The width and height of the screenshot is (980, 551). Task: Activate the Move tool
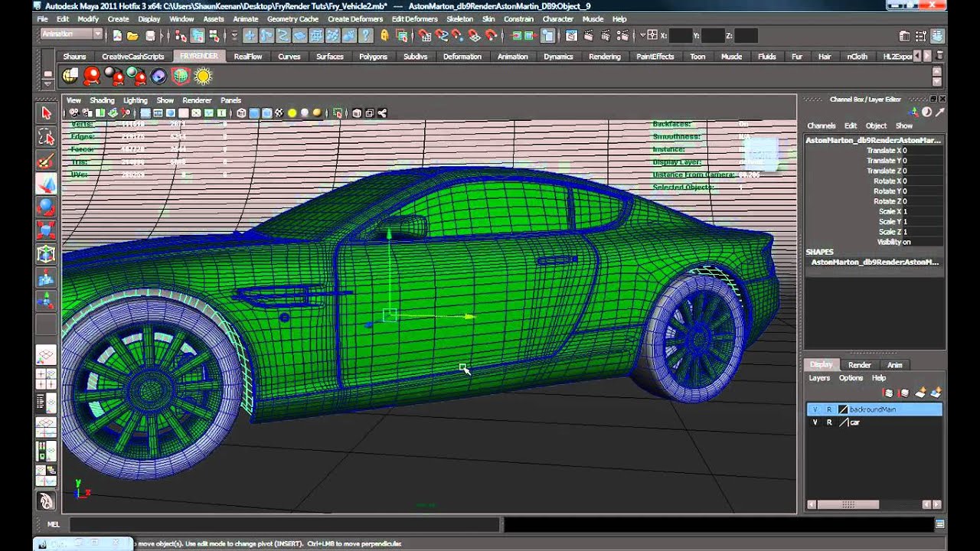(46, 184)
